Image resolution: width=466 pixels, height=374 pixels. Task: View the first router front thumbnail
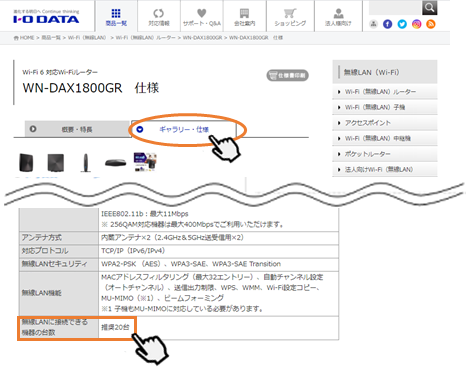point(26,162)
